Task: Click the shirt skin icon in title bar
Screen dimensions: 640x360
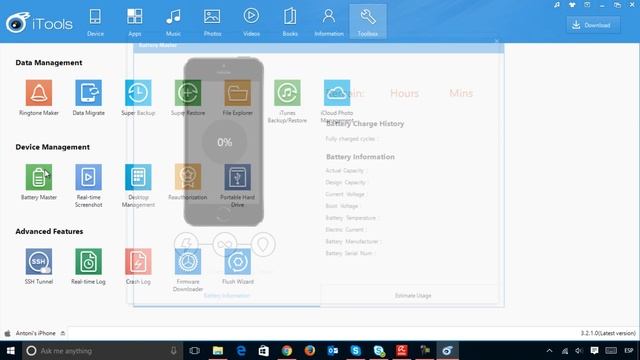Action: point(572,5)
